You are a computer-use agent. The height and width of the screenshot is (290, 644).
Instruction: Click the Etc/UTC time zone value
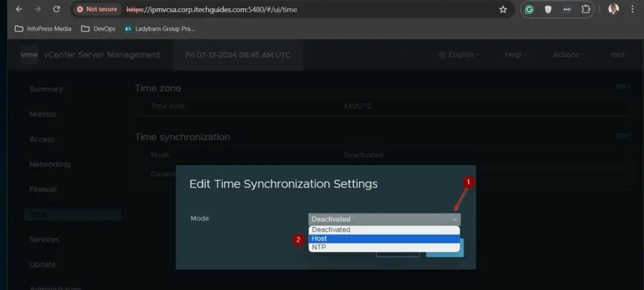click(358, 106)
